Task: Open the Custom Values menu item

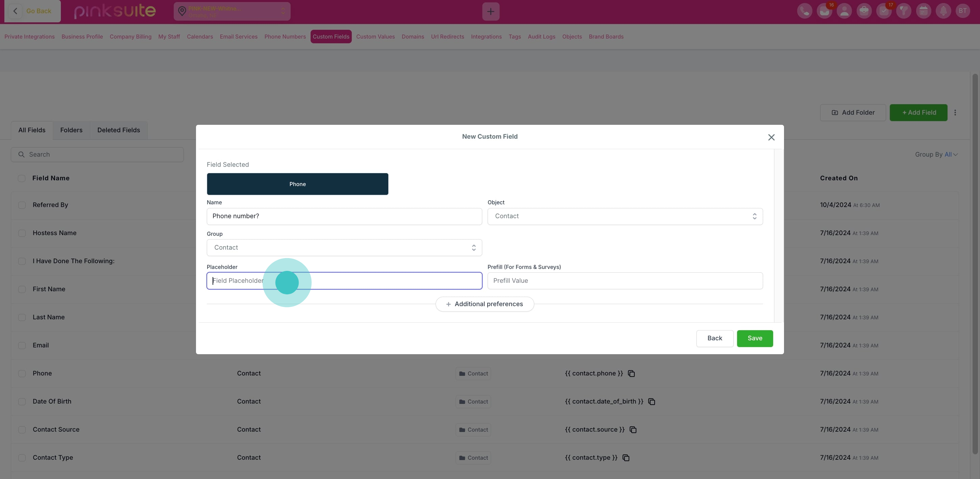Action: [375, 37]
